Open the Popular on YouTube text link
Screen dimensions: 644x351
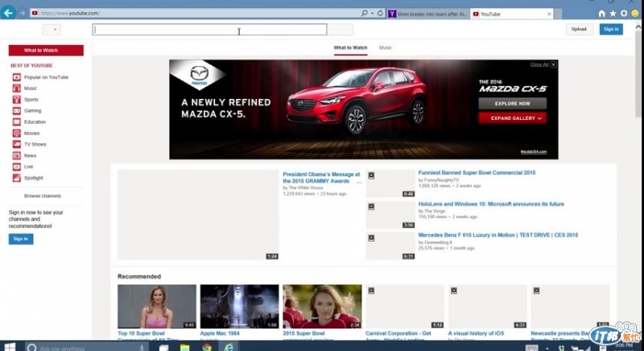pos(46,77)
